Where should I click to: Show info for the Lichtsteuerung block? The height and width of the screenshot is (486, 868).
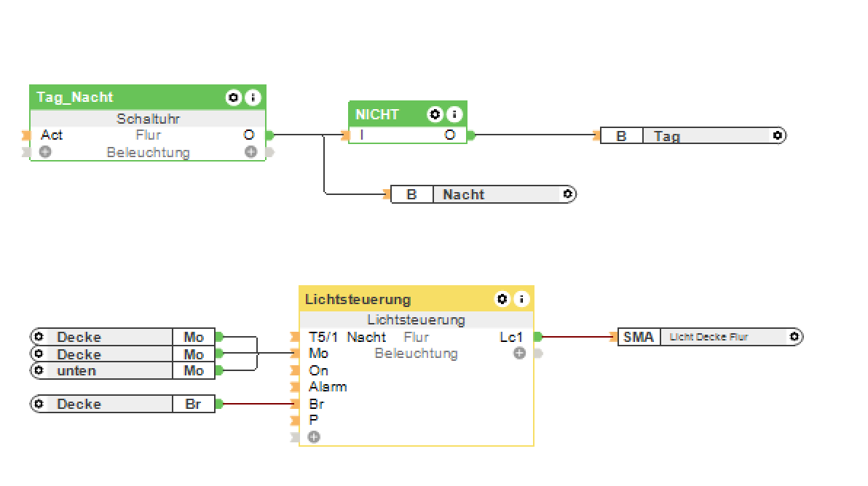point(521,299)
